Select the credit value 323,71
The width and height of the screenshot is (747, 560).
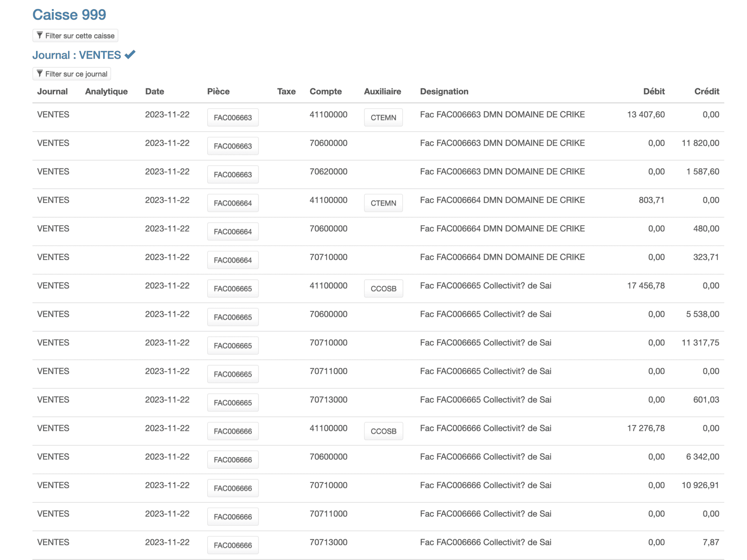(x=706, y=257)
